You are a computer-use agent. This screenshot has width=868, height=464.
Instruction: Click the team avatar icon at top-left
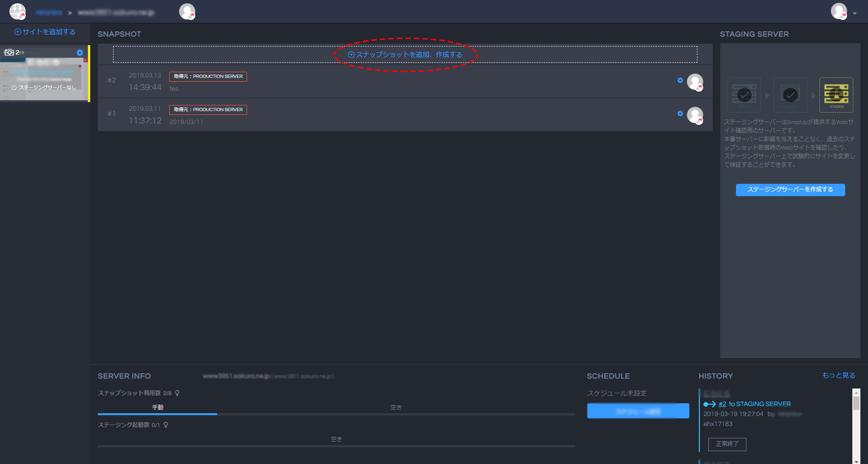18,11
